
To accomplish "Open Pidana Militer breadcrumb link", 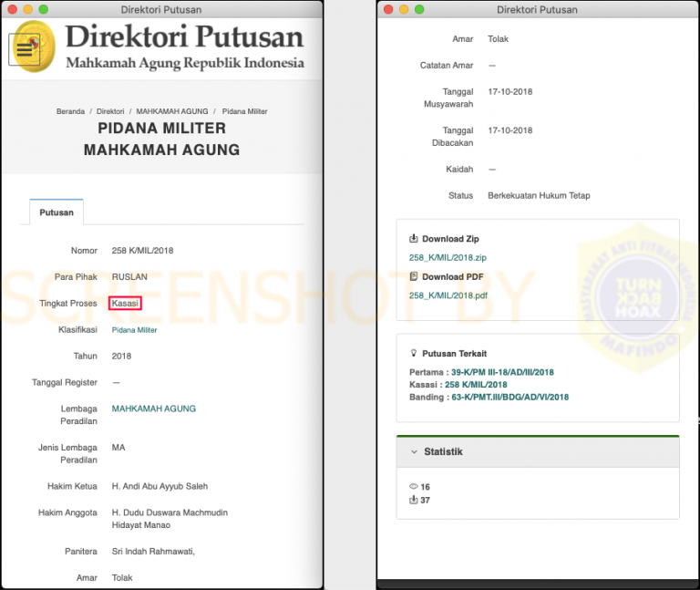I will pyautogui.click(x=244, y=111).
